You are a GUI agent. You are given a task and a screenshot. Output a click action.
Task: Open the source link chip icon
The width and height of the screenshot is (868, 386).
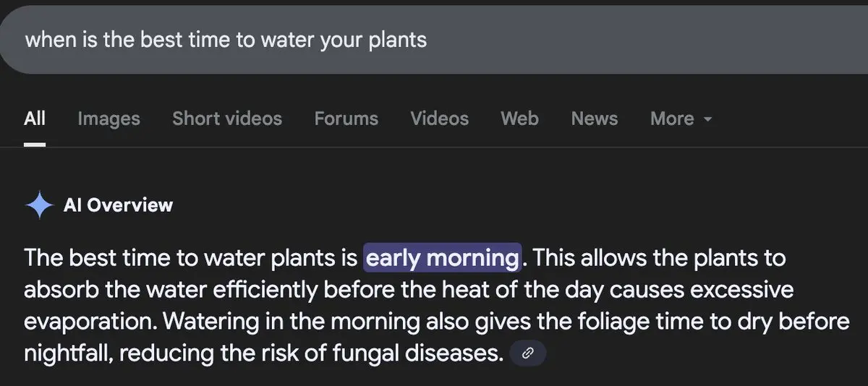528,353
